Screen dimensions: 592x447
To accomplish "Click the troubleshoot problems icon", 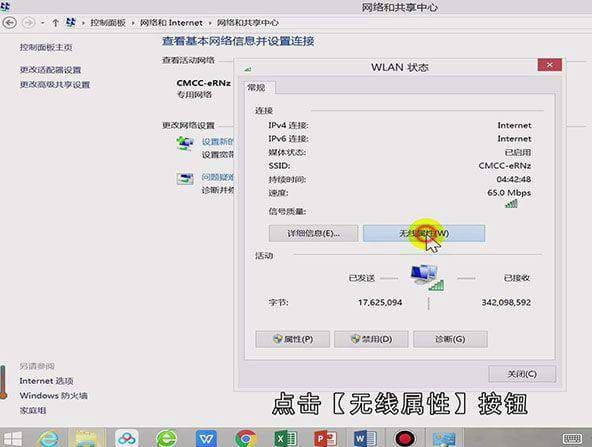I will pos(185,179).
